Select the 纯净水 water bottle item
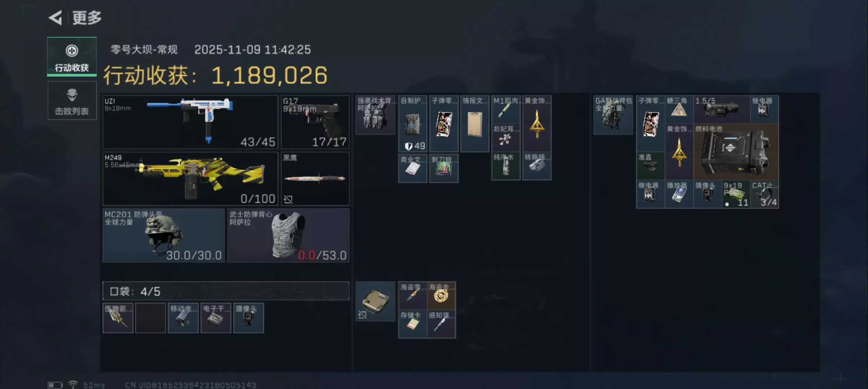Image resolution: width=868 pixels, height=389 pixels. click(x=506, y=166)
